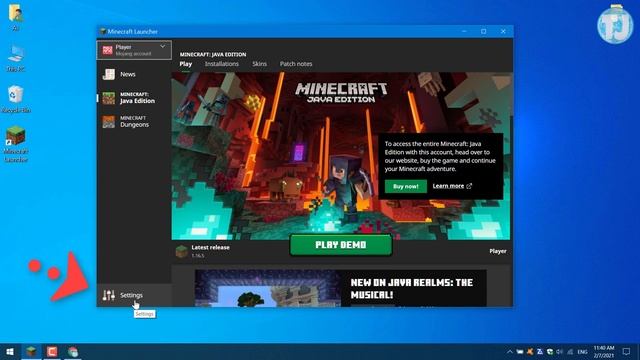
Task: Switch to the Installations tab
Action: pos(222,64)
